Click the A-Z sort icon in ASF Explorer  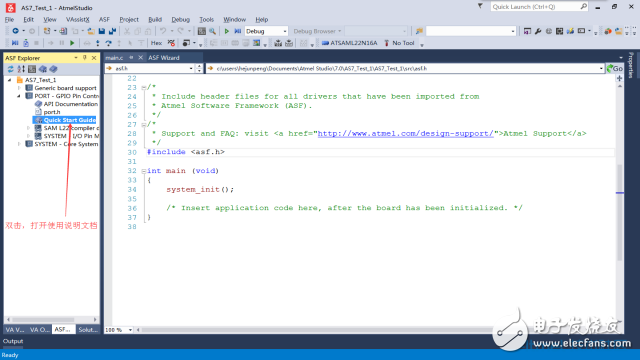(x=21, y=69)
